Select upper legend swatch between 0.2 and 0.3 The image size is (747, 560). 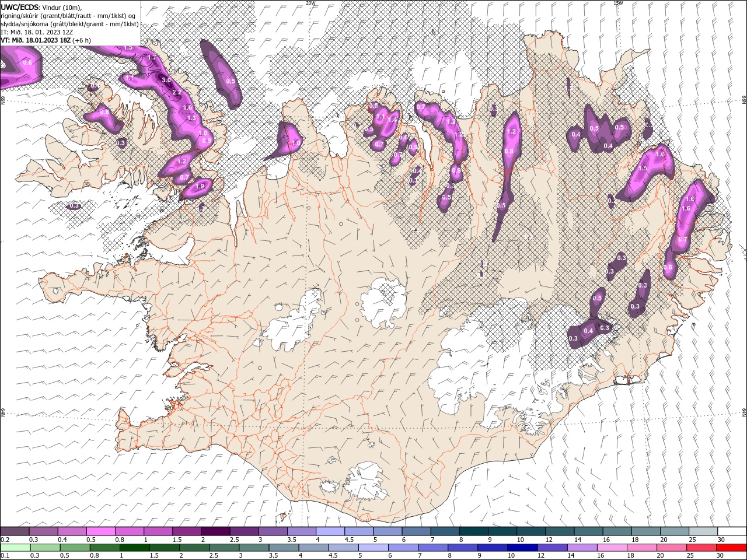[x=15, y=531]
